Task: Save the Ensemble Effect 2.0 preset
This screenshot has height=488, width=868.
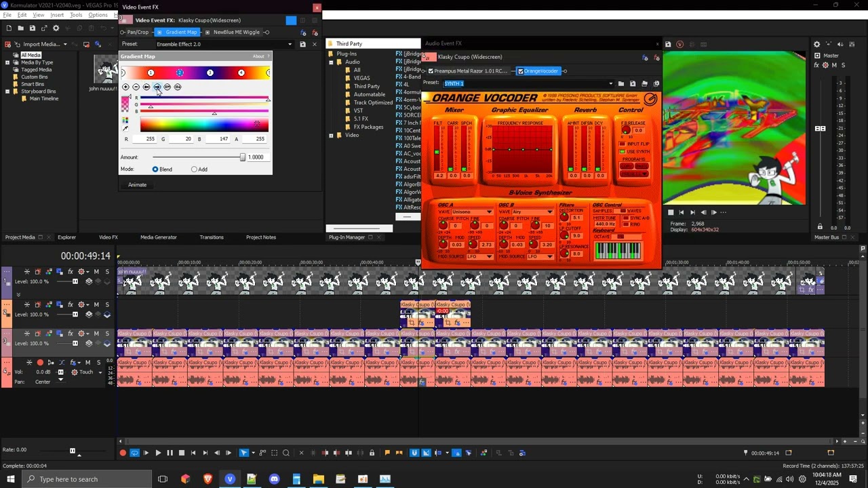Action: click(302, 44)
